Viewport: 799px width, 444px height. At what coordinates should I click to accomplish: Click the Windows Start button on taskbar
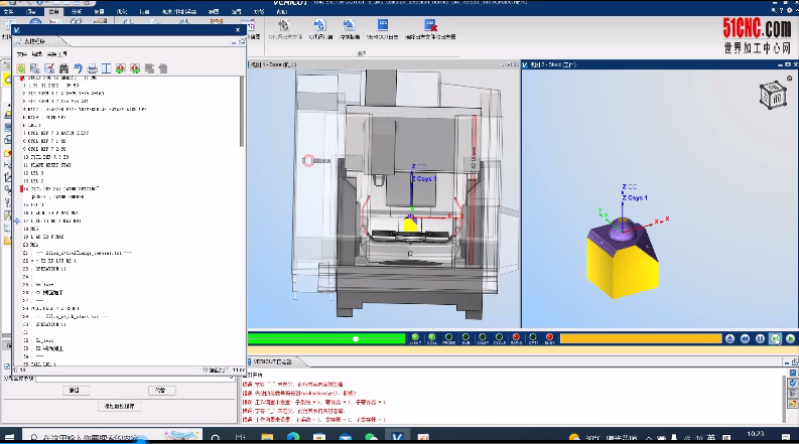point(10,438)
